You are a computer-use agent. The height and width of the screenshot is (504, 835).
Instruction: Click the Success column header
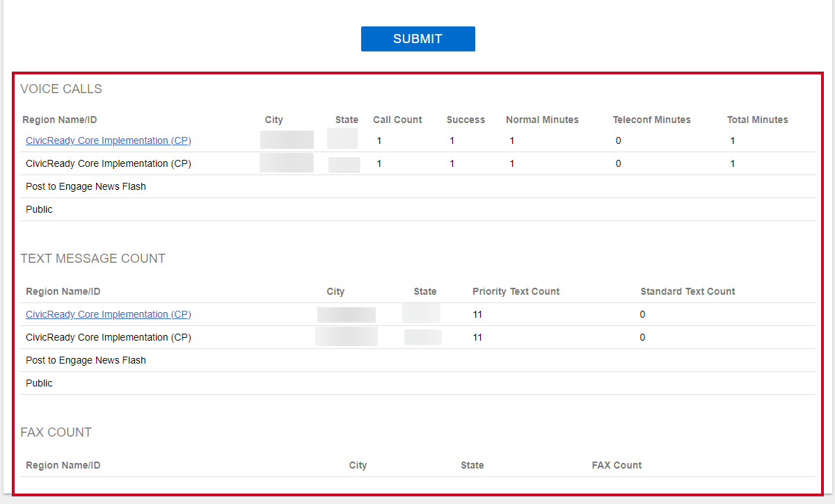[466, 120]
